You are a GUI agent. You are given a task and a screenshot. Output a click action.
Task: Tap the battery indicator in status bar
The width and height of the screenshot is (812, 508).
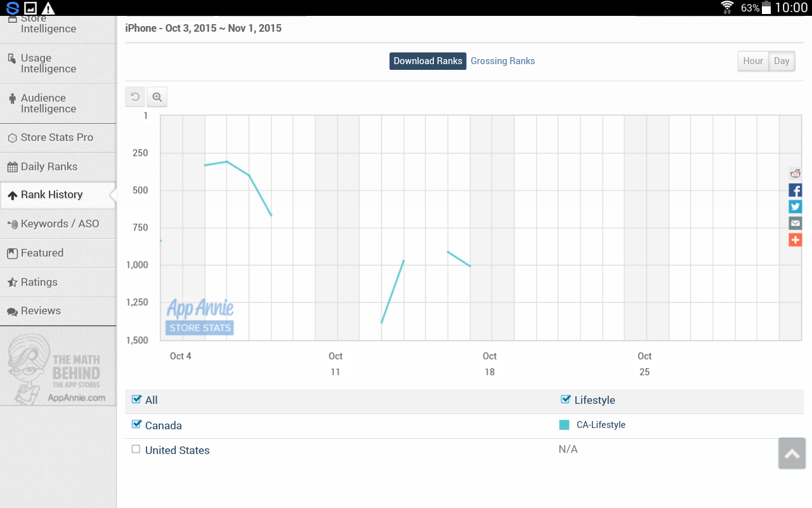(766, 8)
